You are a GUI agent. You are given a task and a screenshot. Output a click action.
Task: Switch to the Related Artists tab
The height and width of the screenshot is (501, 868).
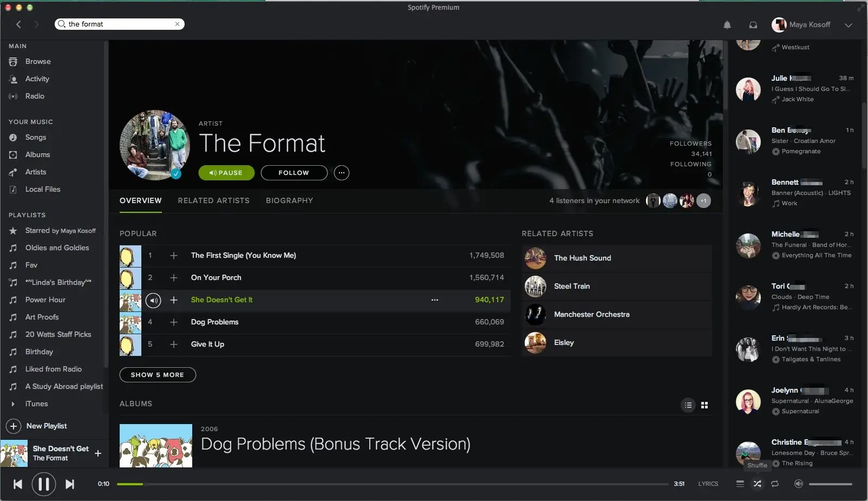coord(214,200)
